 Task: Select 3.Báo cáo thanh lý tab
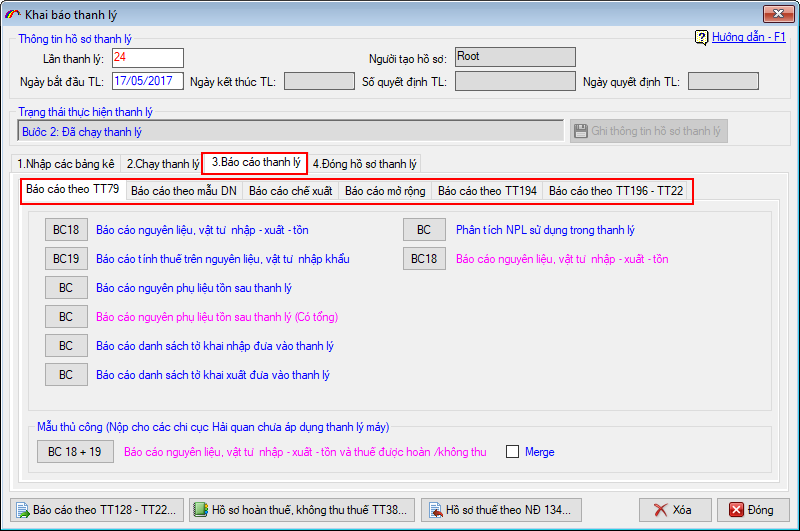pyautogui.click(x=255, y=163)
